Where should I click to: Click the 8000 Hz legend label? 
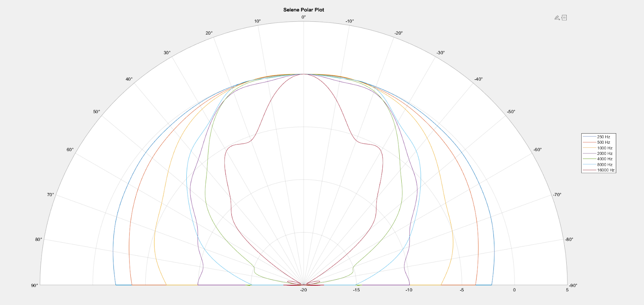(605, 165)
